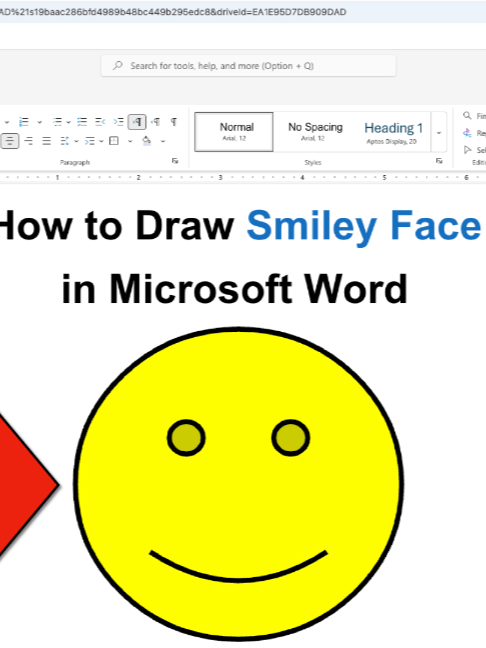Open the Multilevel list dropdown arrow
The width and height of the screenshot is (486, 648).
pos(69,122)
